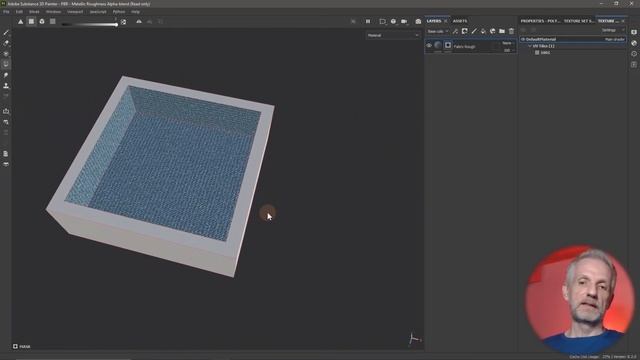Add effect to layer icon
Viewport: 640px width, 360px height.
[x=455, y=31]
